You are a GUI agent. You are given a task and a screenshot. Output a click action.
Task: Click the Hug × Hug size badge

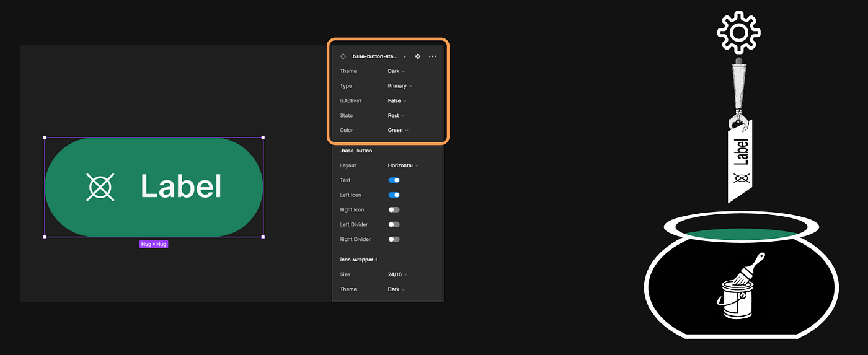coord(154,244)
